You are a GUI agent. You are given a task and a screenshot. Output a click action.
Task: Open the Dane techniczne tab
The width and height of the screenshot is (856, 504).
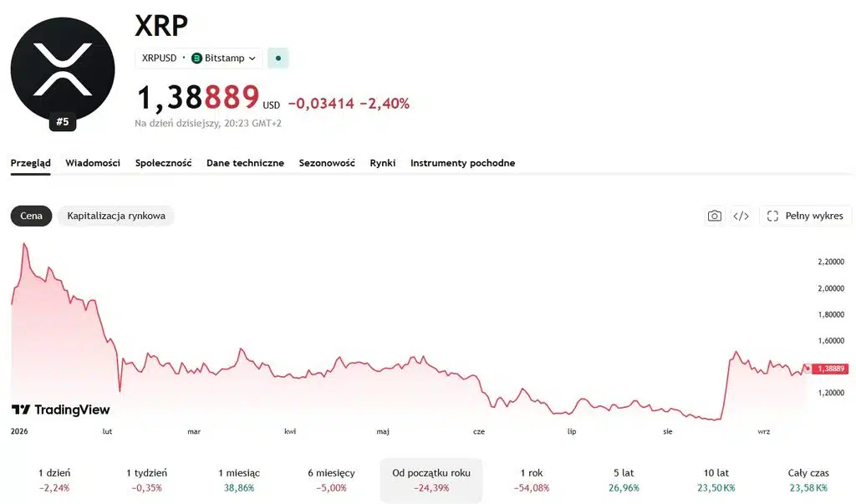pos(245,163)
